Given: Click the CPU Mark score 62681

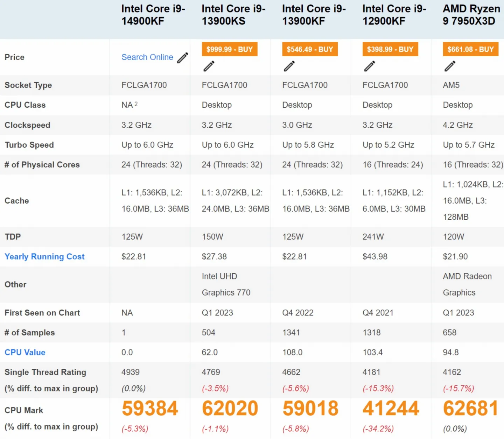Looking at the screenshot, I should [x=471, y=409].
